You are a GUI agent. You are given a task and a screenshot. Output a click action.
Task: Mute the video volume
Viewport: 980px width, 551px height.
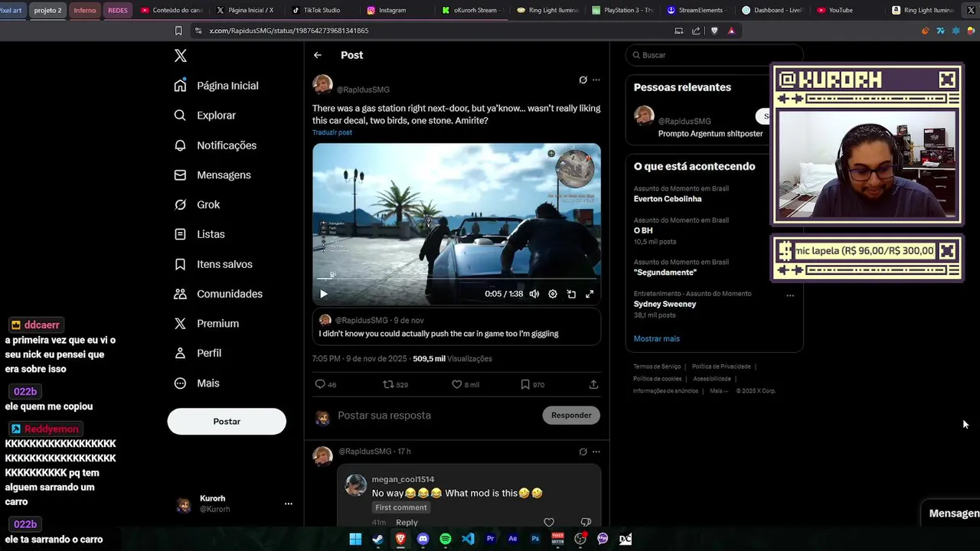[534, 294]
